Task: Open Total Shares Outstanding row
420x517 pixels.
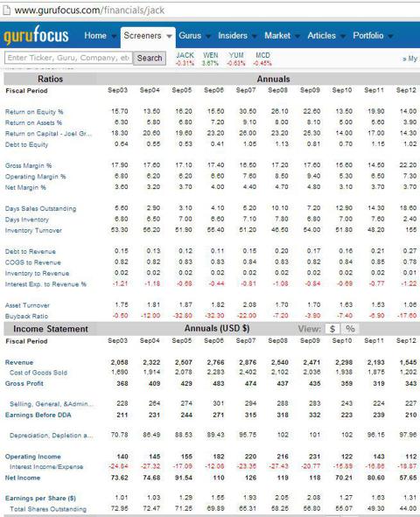Action: (48, 509)
